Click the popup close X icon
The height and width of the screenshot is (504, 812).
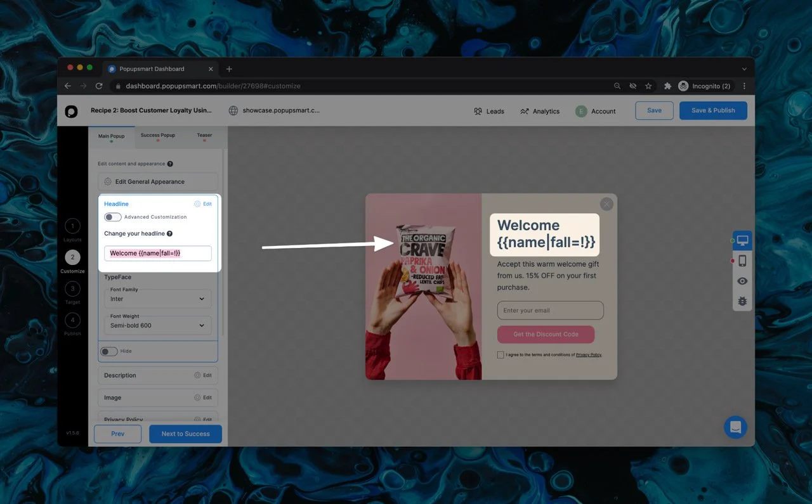pos(606,204)
